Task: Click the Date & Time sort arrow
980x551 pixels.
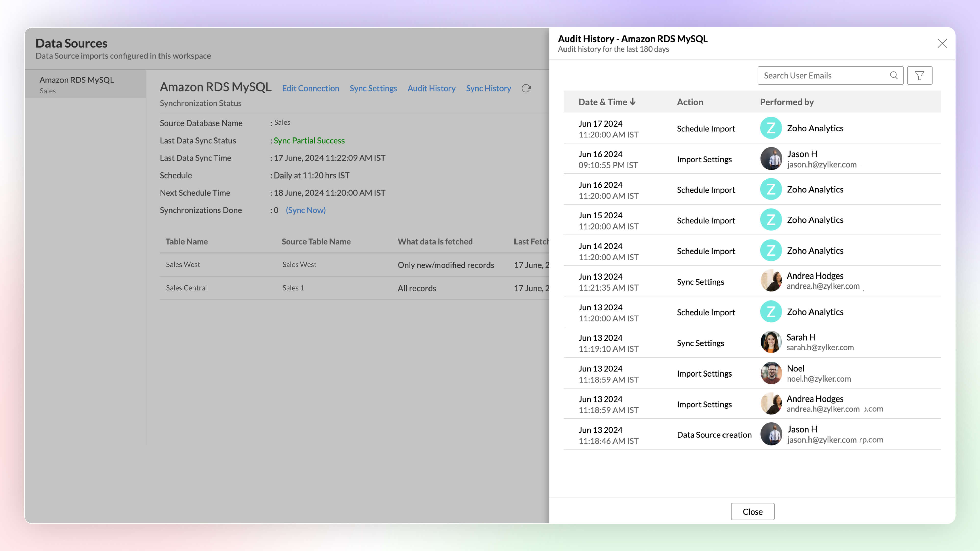Action: coord(633,102)
